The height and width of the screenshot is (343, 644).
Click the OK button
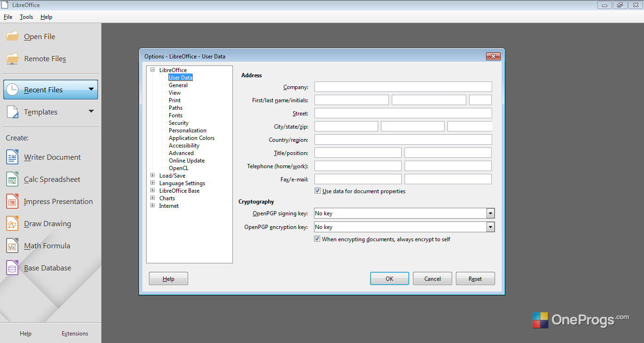(x=389, y=278)
